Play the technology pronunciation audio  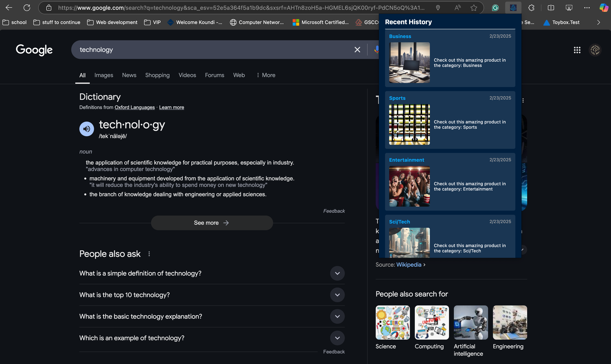pos(87,129)
